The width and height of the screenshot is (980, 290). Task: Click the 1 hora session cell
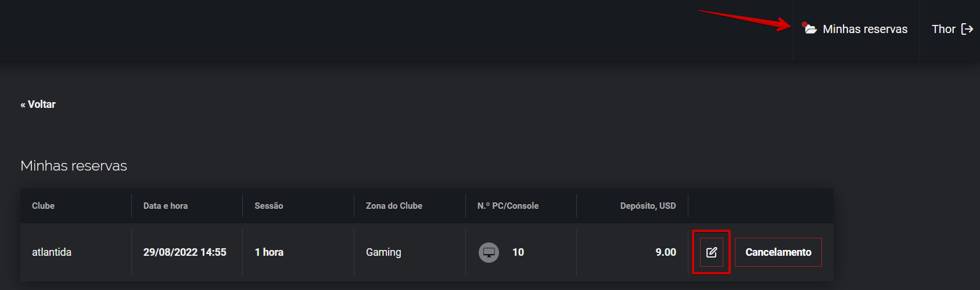[269, 252]
